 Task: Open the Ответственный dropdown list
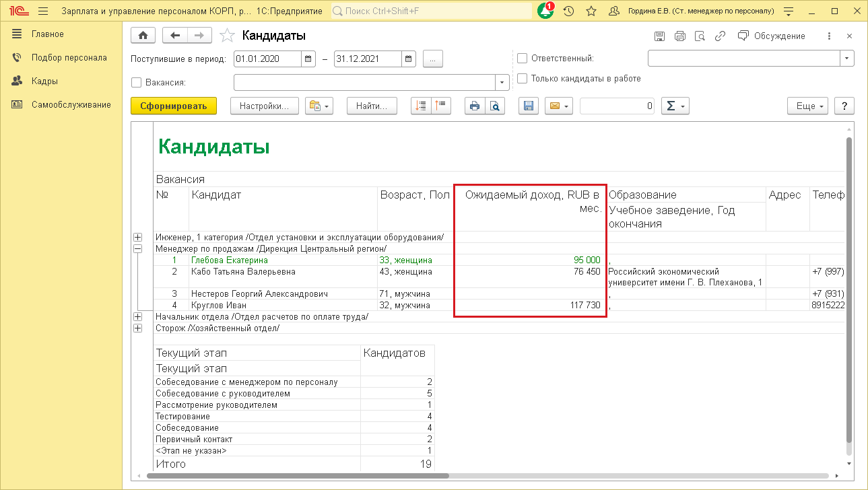(x=847, y=59)
